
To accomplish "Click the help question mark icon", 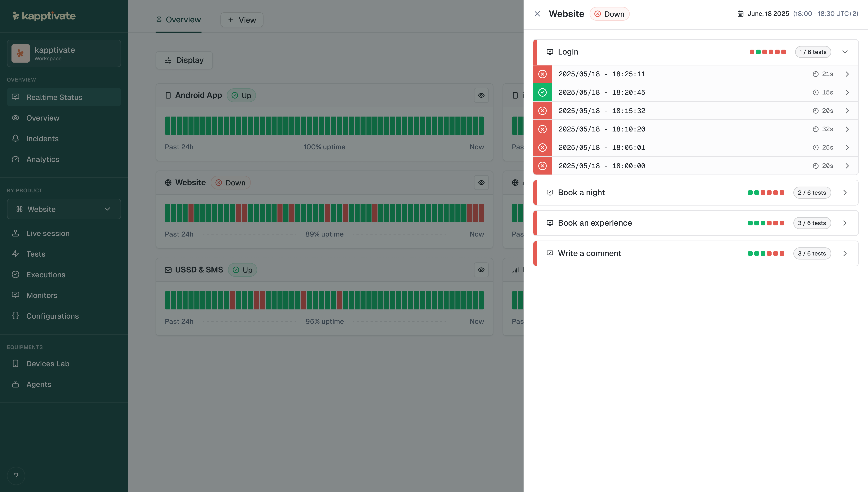I will [16, 476].
